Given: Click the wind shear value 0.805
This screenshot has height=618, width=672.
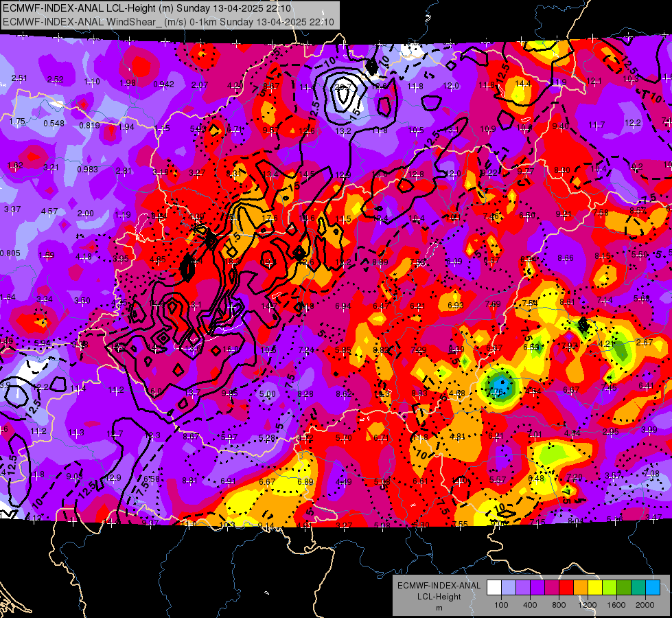Looking at the screenshot, I should pos(10,253).
